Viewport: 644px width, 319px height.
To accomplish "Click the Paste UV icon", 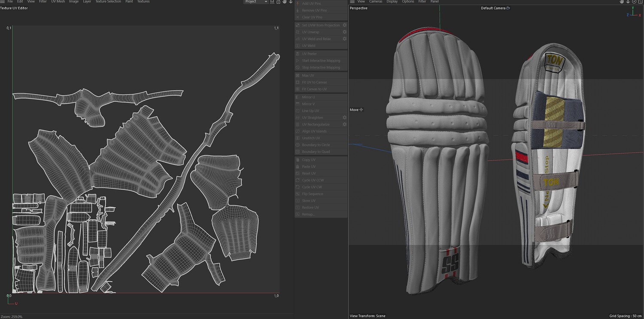I will [298, 167].
